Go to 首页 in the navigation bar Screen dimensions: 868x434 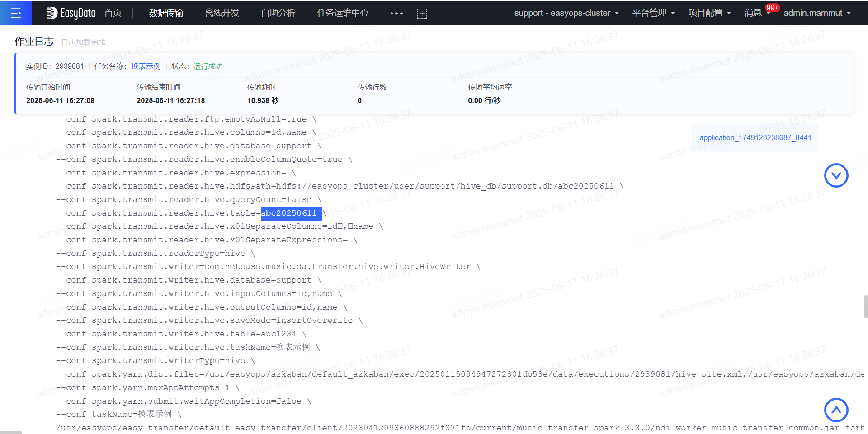point(113,13)
